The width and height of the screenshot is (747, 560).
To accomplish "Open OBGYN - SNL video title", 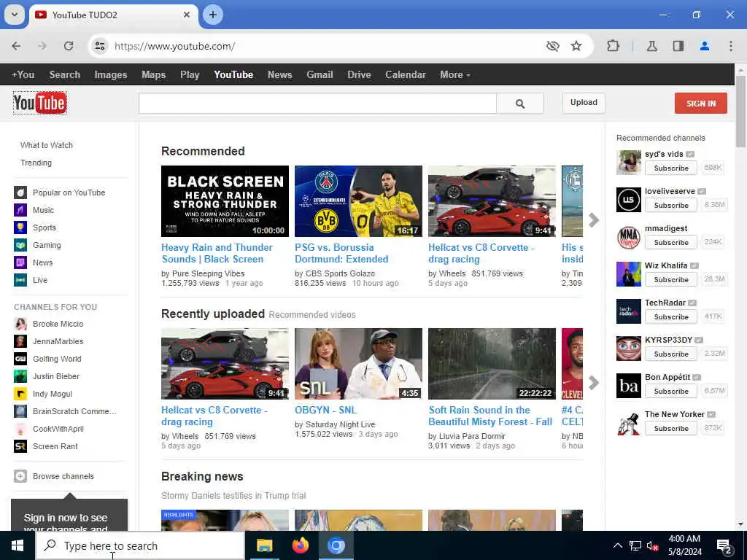I will point(325,410).
